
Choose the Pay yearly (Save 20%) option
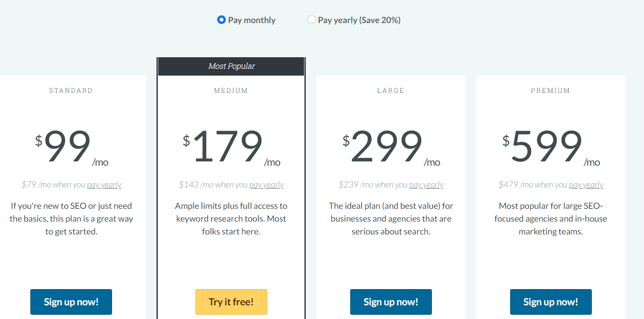coord(312,20)
